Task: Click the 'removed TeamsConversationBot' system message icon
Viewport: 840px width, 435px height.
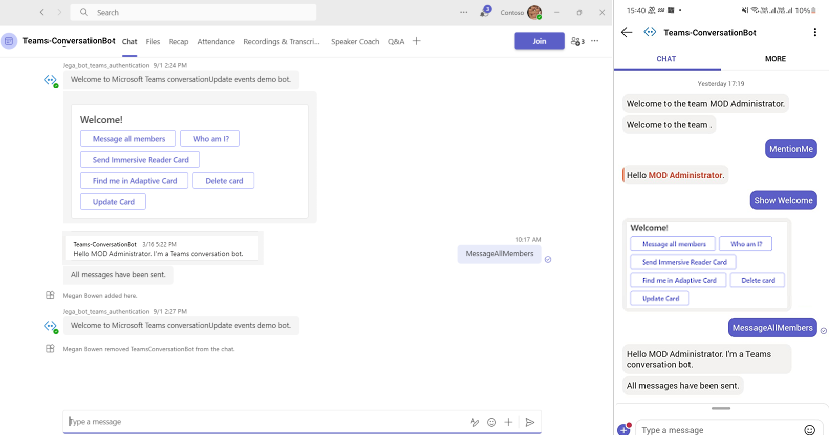Action: coord(50,349)
